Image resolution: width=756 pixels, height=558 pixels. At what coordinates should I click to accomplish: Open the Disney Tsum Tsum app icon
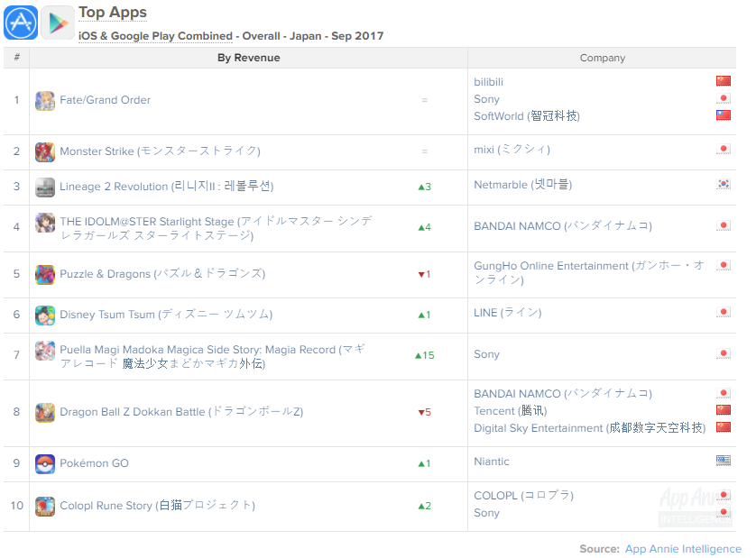coord(45,316)
